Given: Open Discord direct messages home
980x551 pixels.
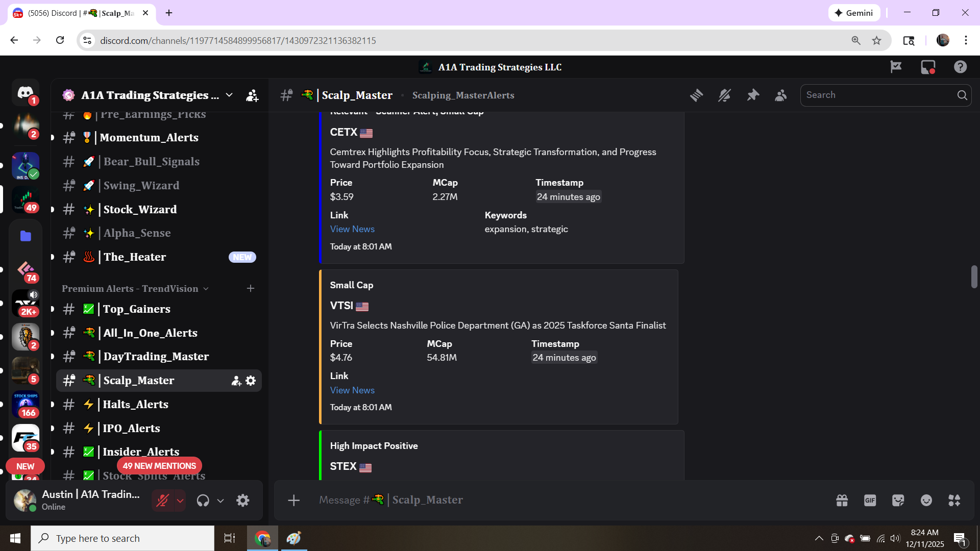Looking at the screenshot, I should click(26, 93).
